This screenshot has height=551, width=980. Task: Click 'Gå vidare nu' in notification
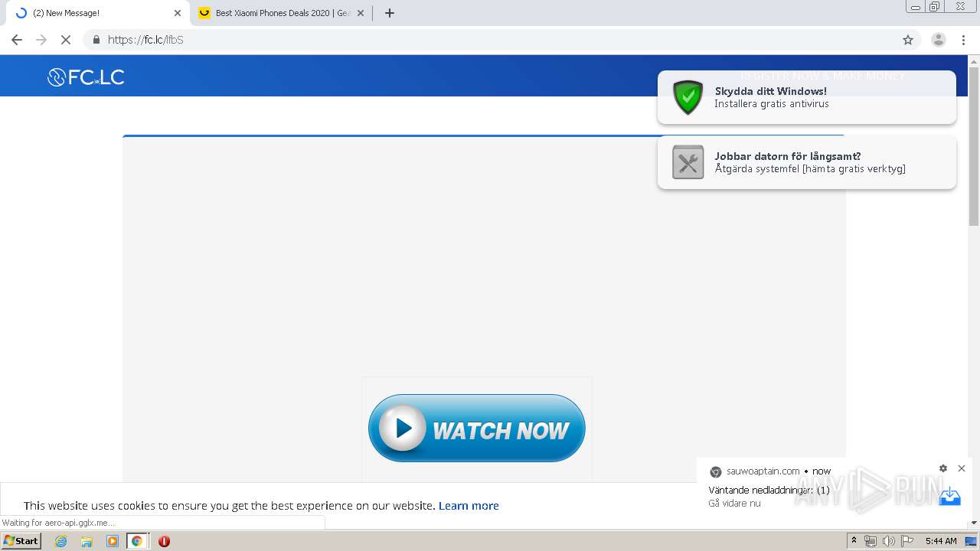[734, 504]
